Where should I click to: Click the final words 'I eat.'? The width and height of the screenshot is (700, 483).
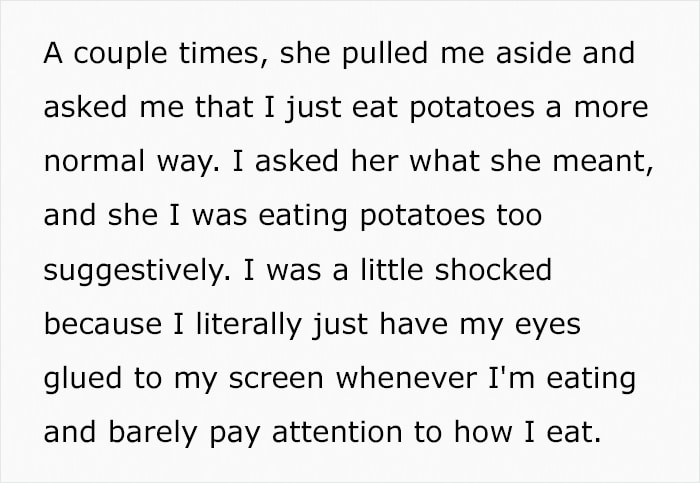tap(562, 433)
